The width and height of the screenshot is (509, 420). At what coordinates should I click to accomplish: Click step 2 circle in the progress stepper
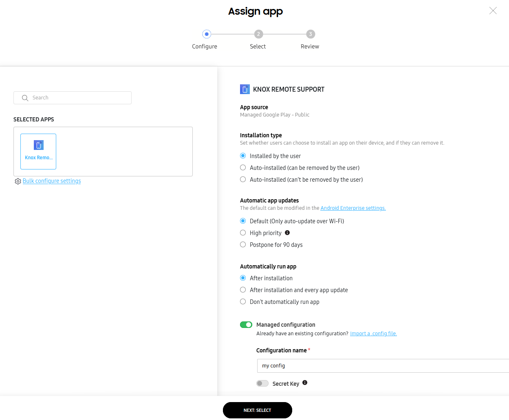click(258, 34)
